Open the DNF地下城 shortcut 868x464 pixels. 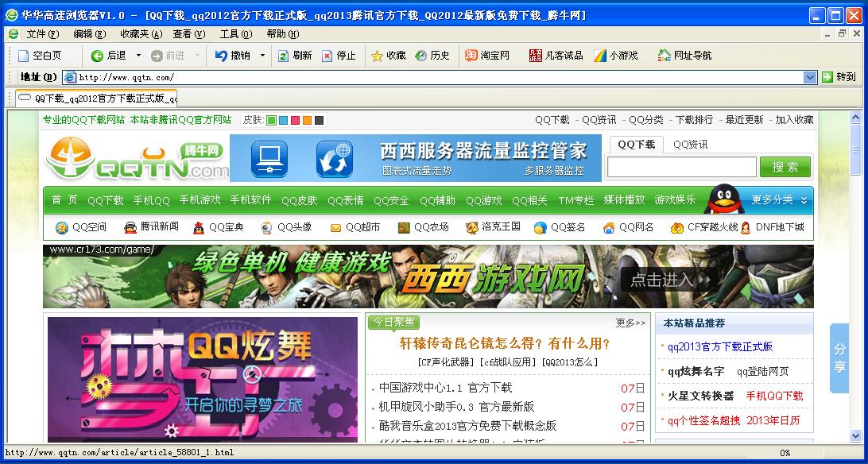[x=772, y=226]
